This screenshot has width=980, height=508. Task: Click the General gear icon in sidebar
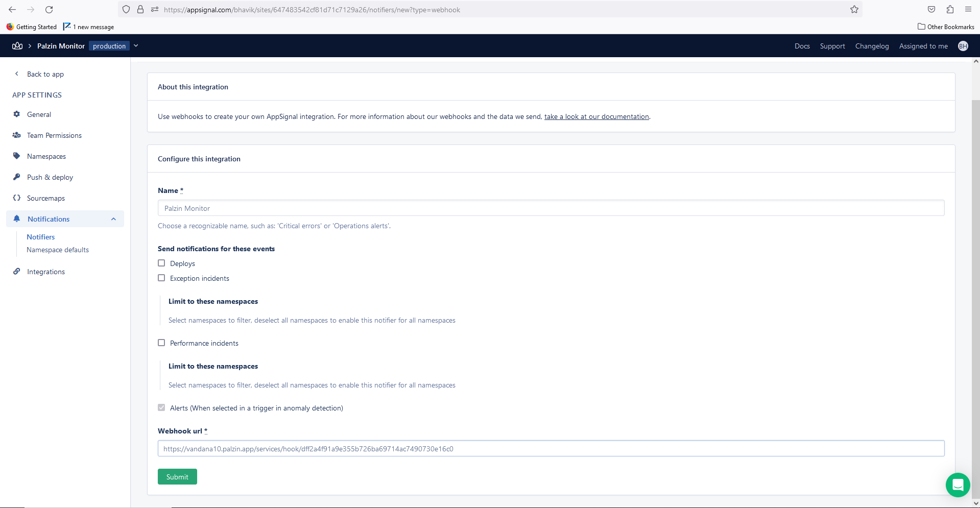(x=17, y=114)
